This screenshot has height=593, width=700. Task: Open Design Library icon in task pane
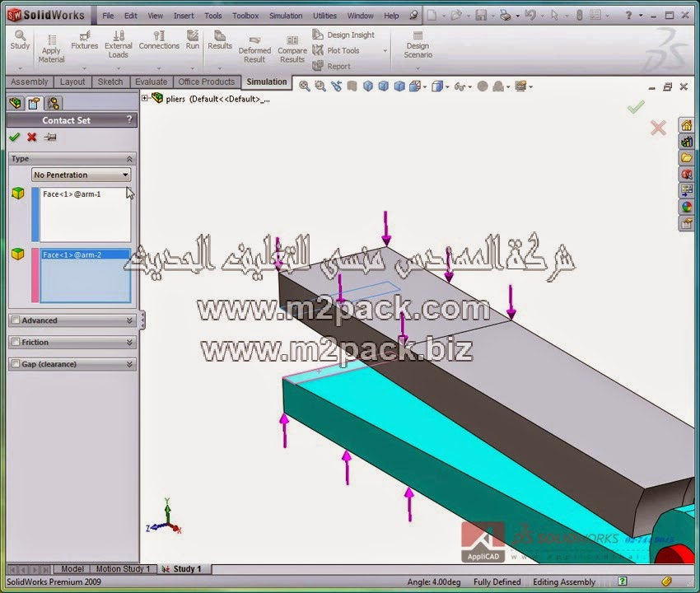(x=686, y=142)
